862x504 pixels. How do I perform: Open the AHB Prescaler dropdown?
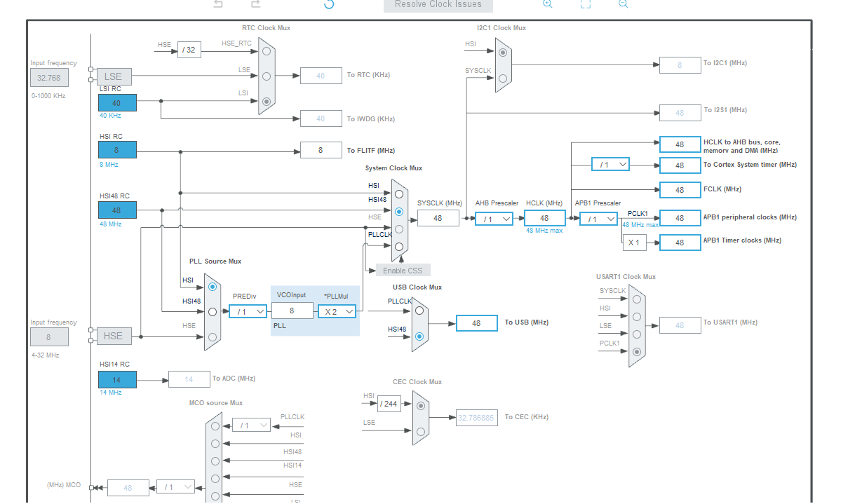(x=493, y=218)
